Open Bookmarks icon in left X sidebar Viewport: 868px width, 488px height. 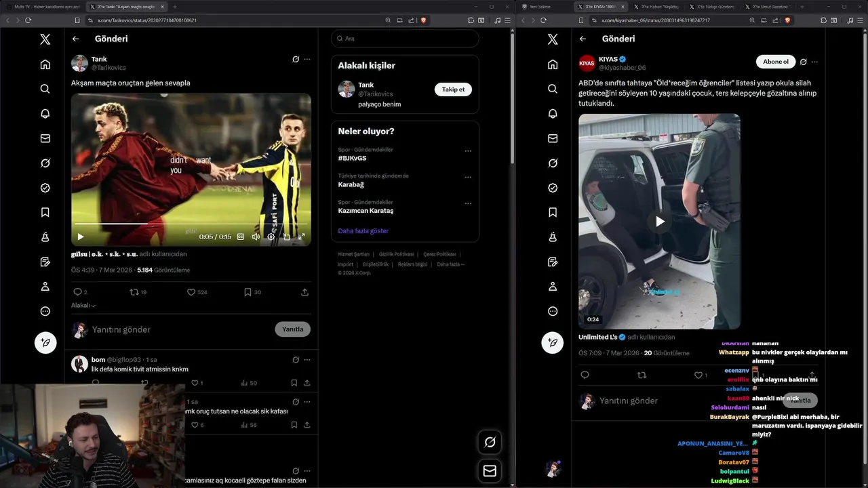point(45,212)
